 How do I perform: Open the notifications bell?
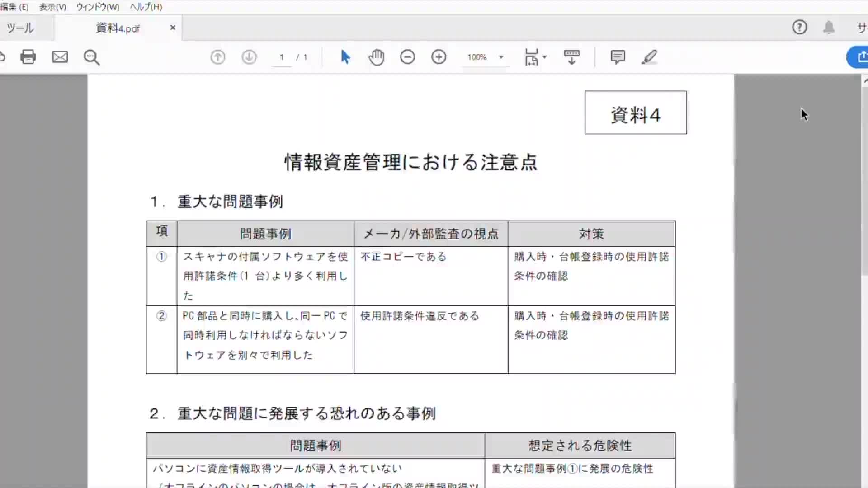[829, 27]
